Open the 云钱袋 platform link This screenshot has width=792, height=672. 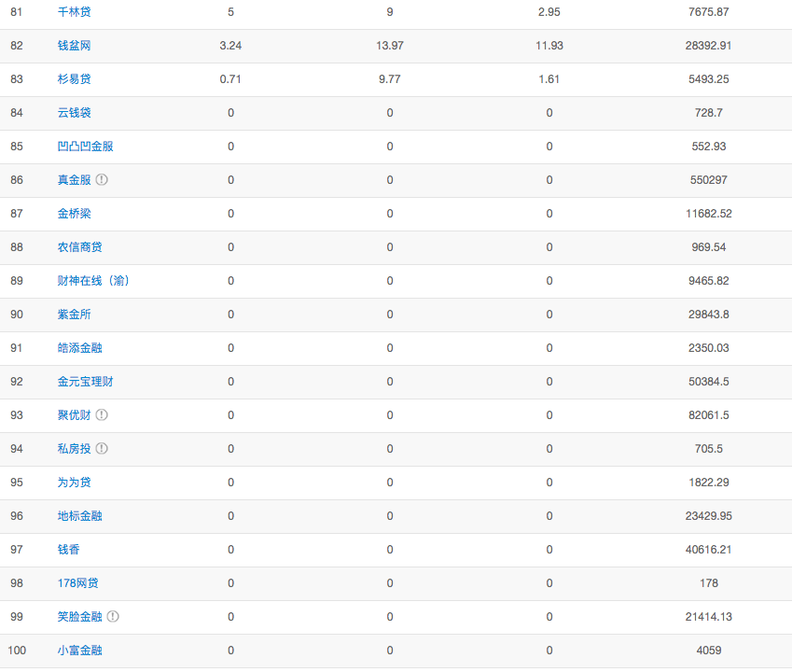pyautogui.click(x=75, y=113)
